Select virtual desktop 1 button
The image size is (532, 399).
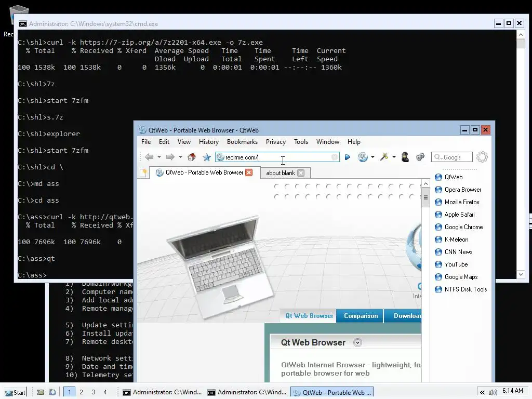[x=69, y=392]
